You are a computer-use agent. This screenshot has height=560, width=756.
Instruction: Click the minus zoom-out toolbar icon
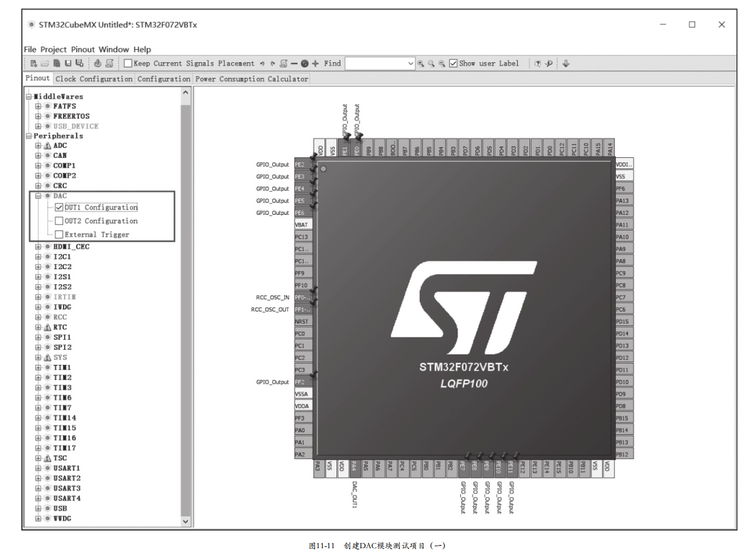[x=294, y=63]
